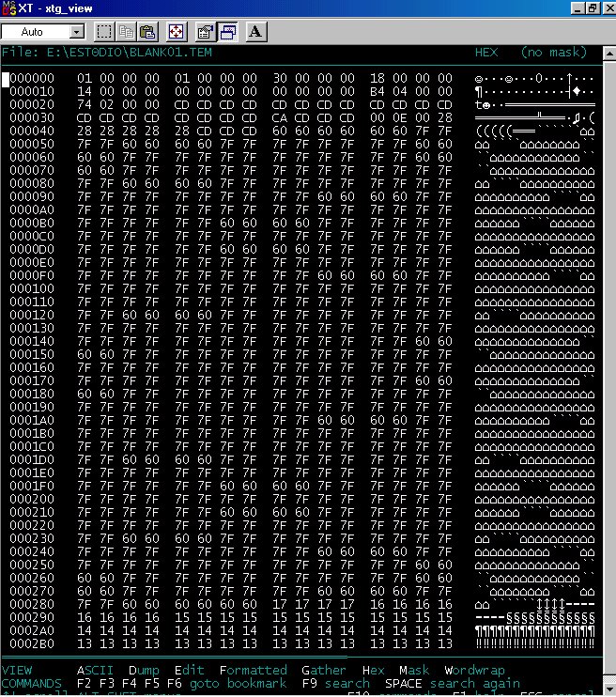The height and width of the screenshot is (697, 616).
Task: Click offset 000000 in the hex dump
Action: [x=32, y=78]
